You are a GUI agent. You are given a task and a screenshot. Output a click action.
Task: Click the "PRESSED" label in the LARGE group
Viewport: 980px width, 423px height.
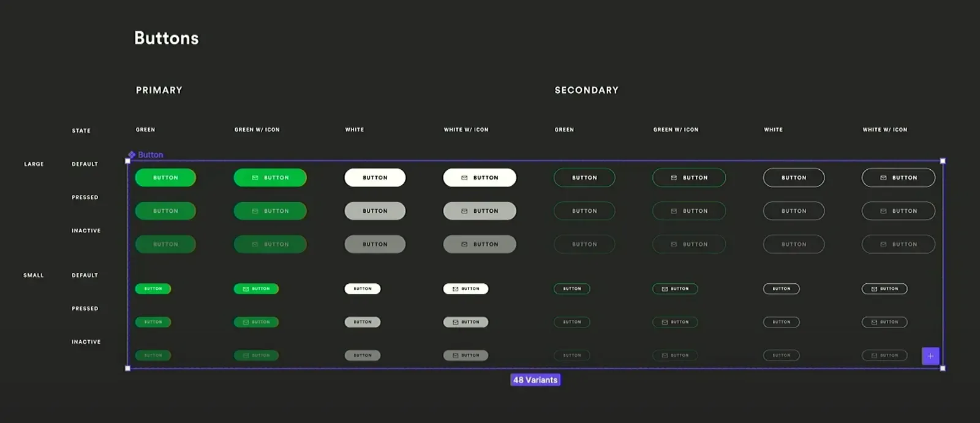click(x=85, y=197)
